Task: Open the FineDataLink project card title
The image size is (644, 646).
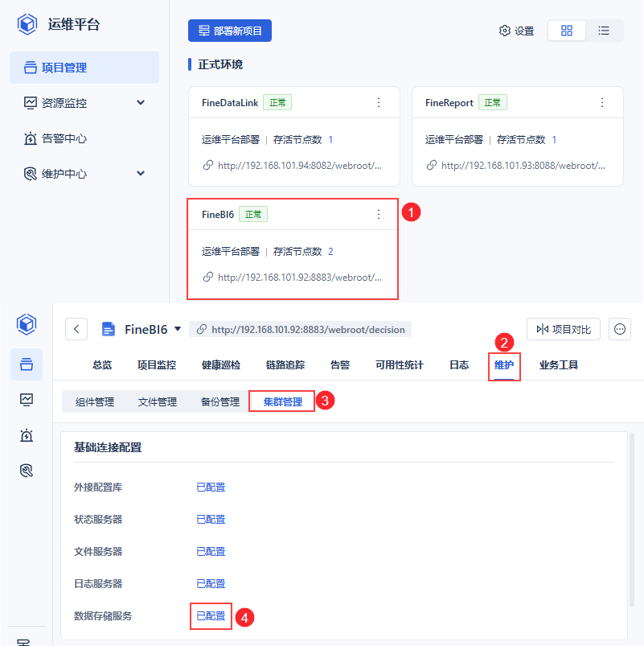Action: pos(230,103)
